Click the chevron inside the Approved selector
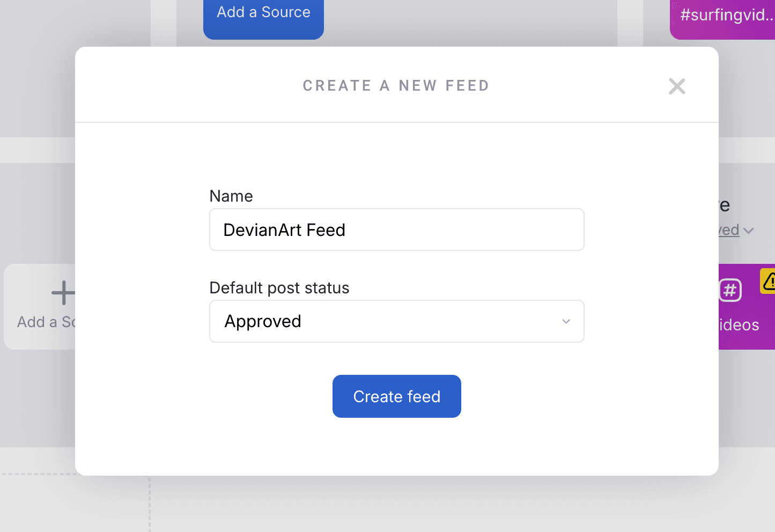The image size is (775, 532). pos(566,321)
